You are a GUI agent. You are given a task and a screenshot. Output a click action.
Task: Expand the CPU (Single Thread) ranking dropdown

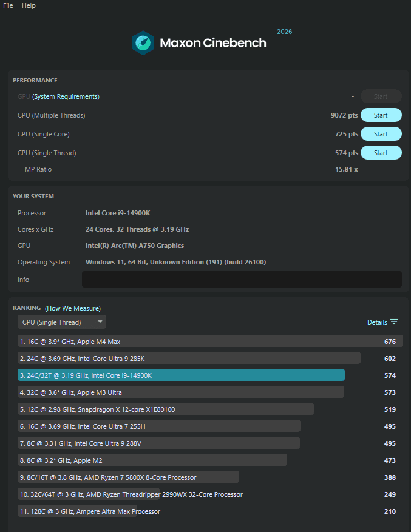pos(62,322)
